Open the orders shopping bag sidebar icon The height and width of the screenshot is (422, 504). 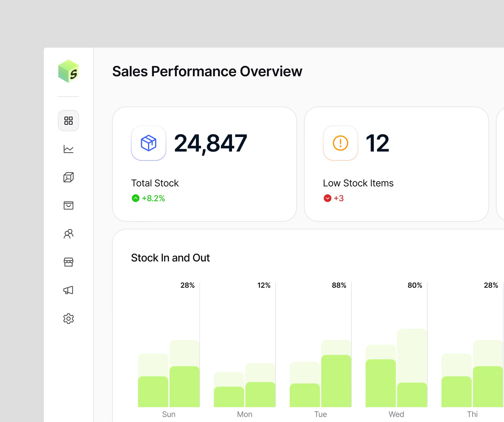(x=68, y=205)
